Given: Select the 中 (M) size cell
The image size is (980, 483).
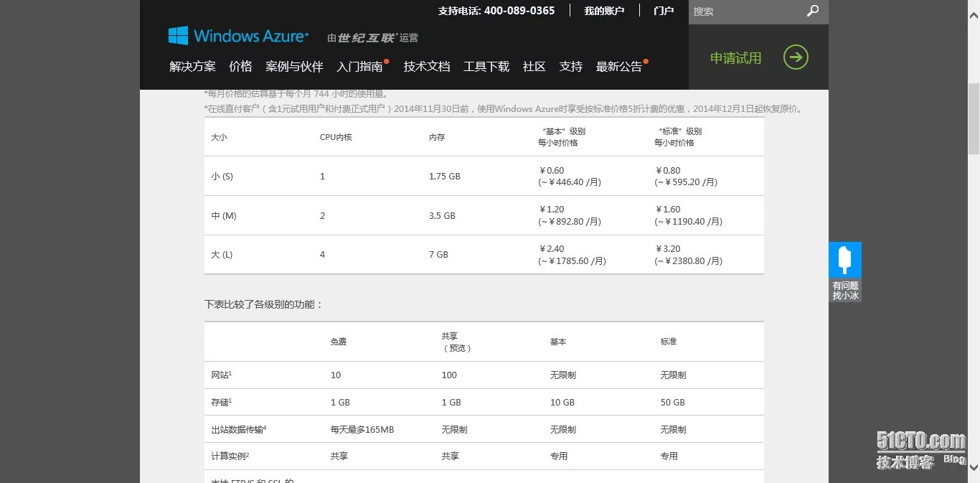Looking at the screenshot, I should click(224, 216).
